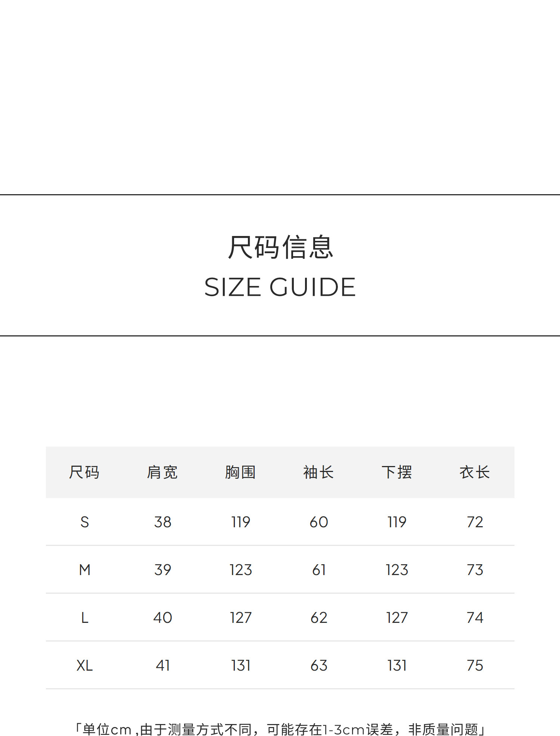
Task: Click the 单位cm measurement note
Action: [x=280, y=729]
